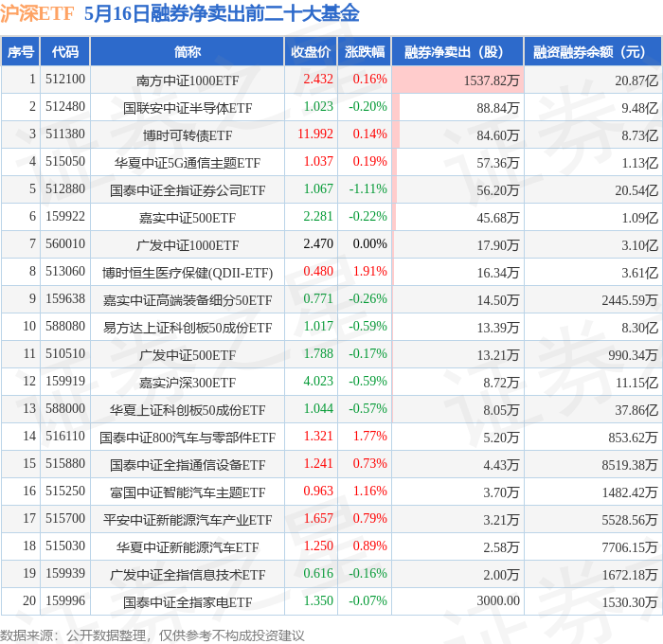Click code 515250
663x644 pixels.
pyautogui.click(x=65, y=492)
